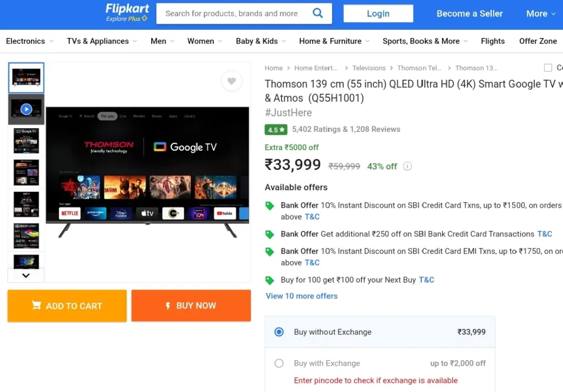Open the More dropdown in header
The image size is (563, 392).
coord(541,14)
